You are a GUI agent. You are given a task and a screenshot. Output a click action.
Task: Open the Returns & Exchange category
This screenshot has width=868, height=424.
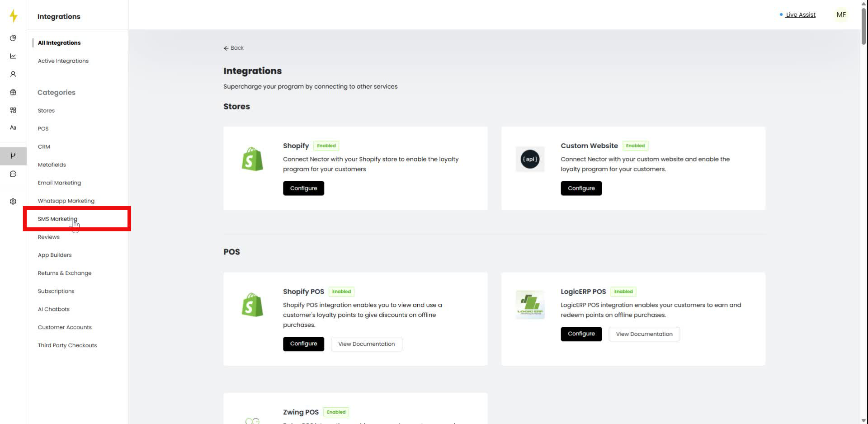pyautogui.click(x=65, y=273)
